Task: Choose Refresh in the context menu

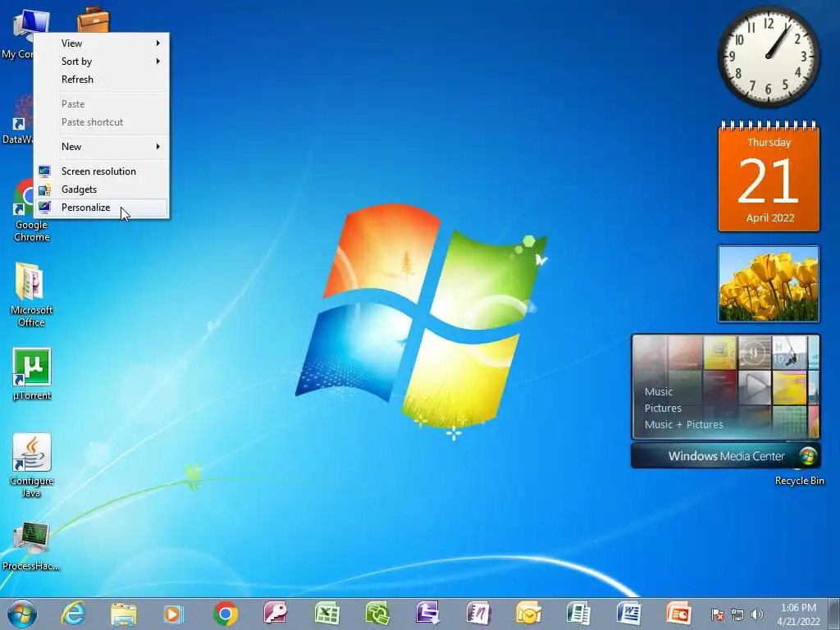Action: pyautogui.click(x=102, y=80)
